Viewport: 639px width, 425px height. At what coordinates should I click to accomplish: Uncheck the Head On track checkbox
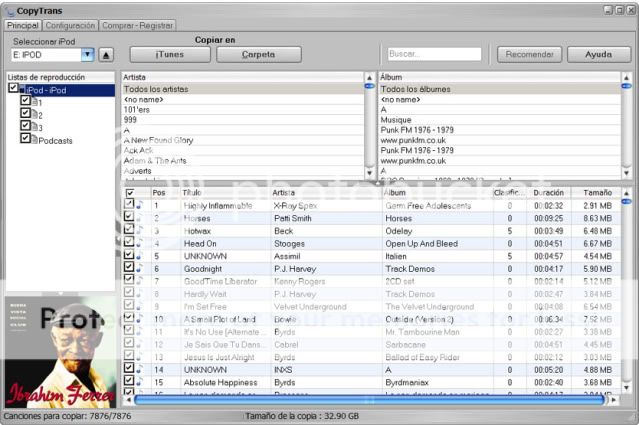129,242
